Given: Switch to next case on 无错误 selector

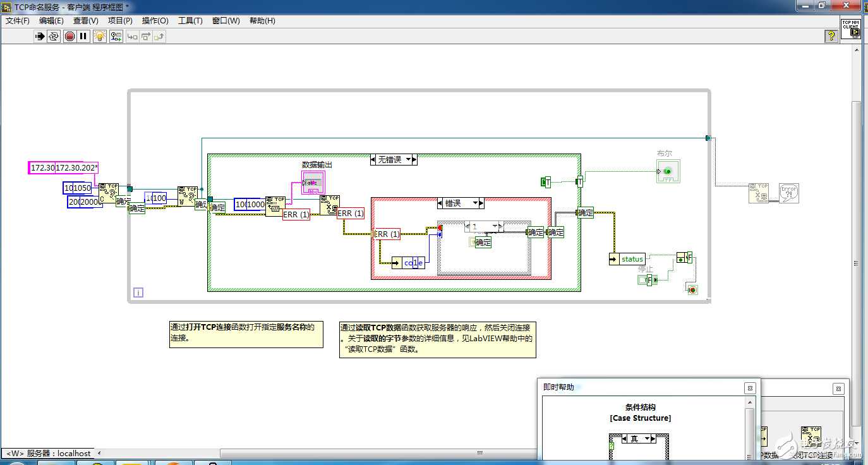Looking at the screenshot, I should tap(414, 160).
